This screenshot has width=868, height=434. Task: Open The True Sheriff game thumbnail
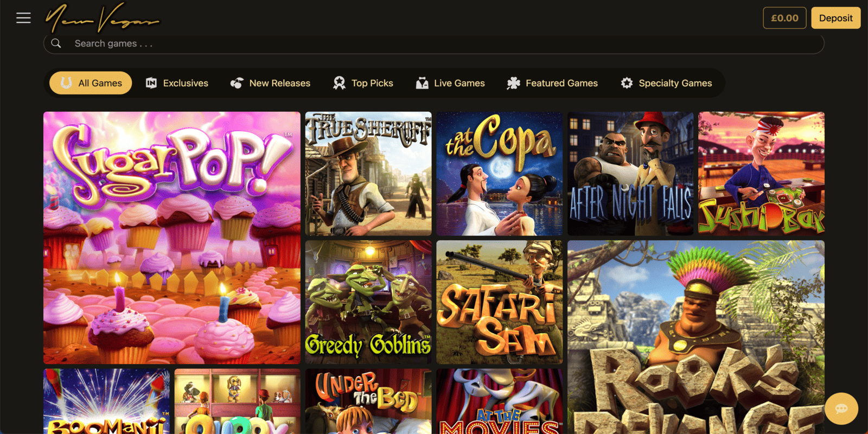(x=368, y=174)
